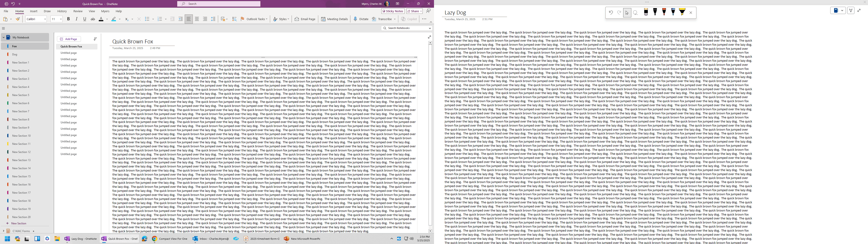Screen dimensions: 868x244
Task: Toggle the navigation pane hamburger icon
Action: pos(3,28)
